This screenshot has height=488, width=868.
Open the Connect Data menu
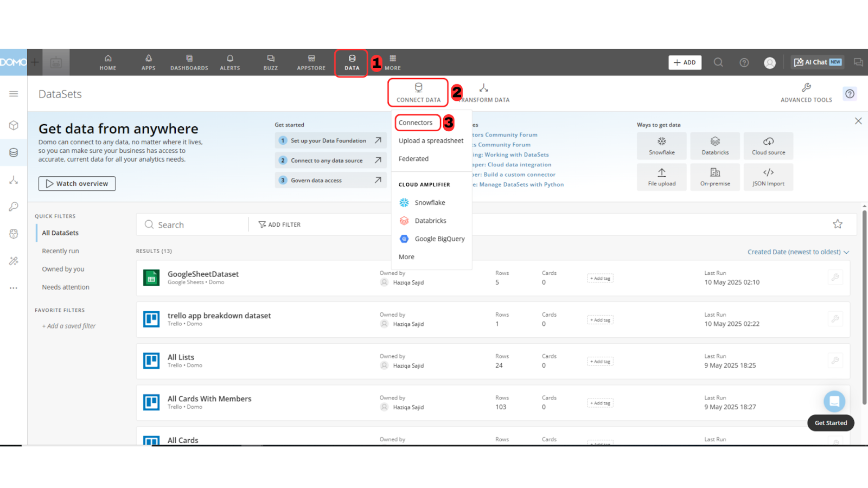418,92
